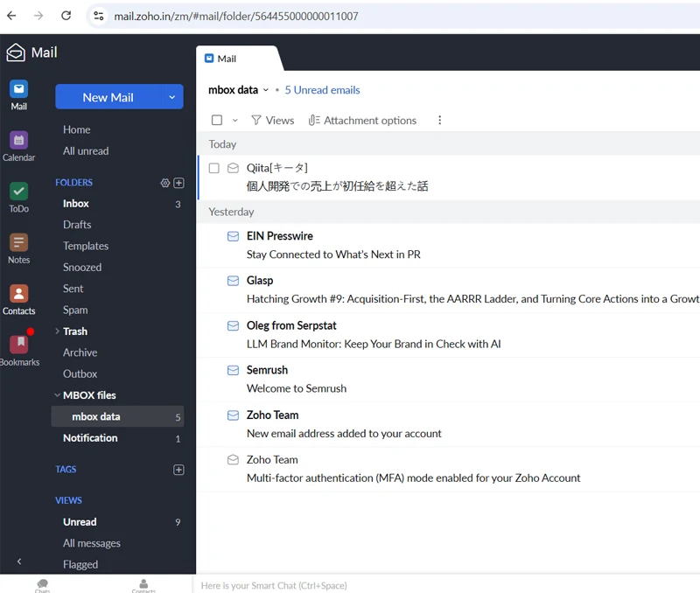Open the Contacts app icon
Image resolution: width=700 pixels, height=593 pixels.
tap(18, 294)
